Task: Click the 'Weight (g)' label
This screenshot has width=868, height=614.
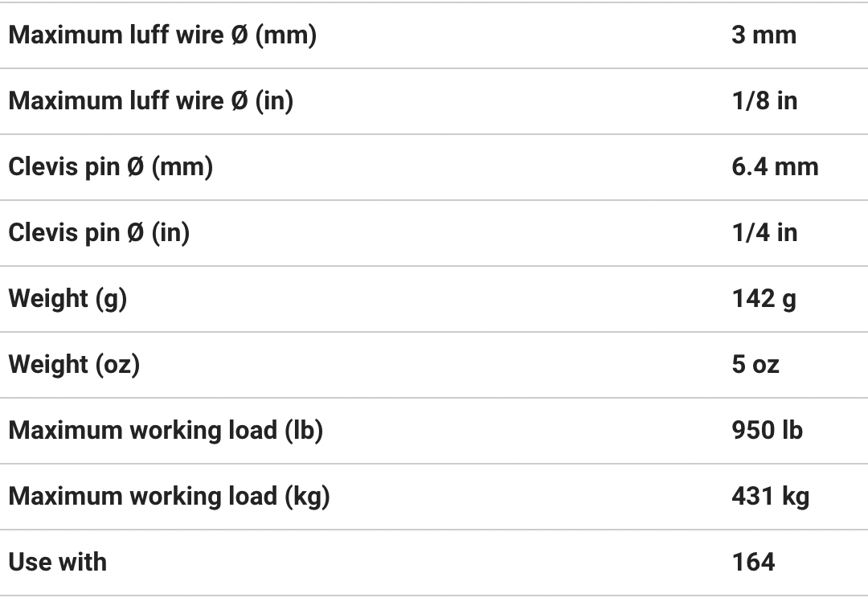Action: coord(68,299)
